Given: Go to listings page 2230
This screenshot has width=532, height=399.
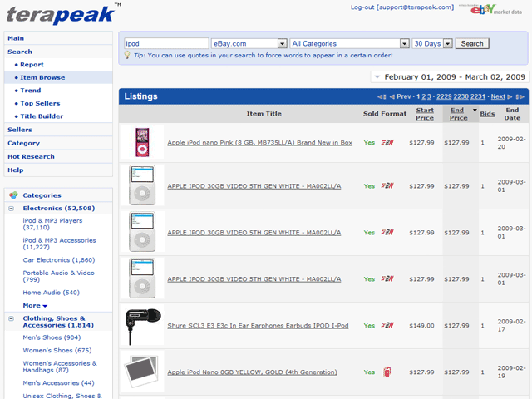Looking at the screenshot, I should coord(461,96).
